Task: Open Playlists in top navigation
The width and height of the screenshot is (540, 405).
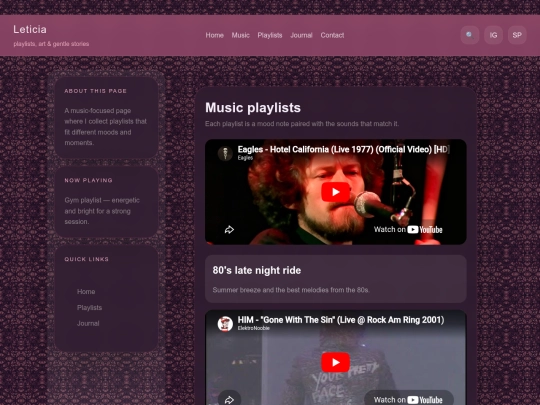Action: click(x=270, y=35)
